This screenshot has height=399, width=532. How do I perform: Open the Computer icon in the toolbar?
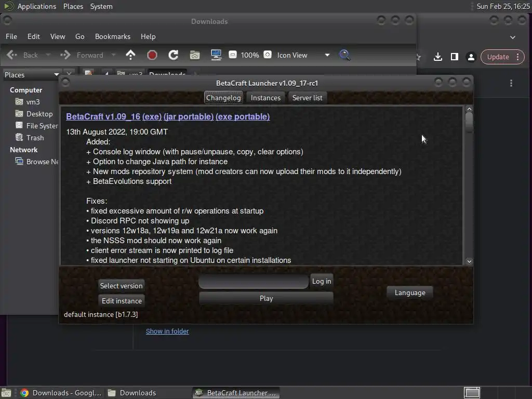pyautogui.click(x=216, y=55)
